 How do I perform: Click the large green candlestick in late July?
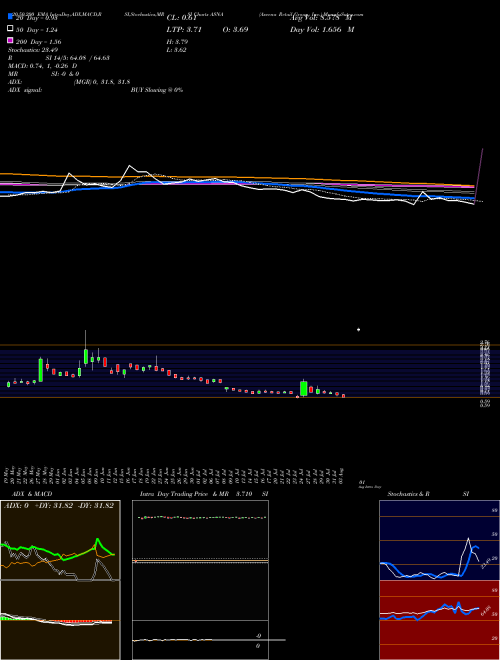303,389
